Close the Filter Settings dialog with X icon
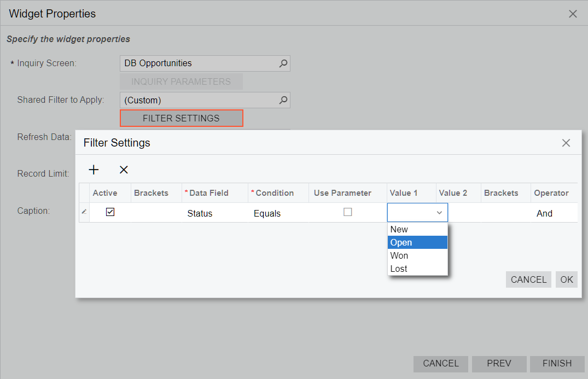 click(x=566, y=143)
